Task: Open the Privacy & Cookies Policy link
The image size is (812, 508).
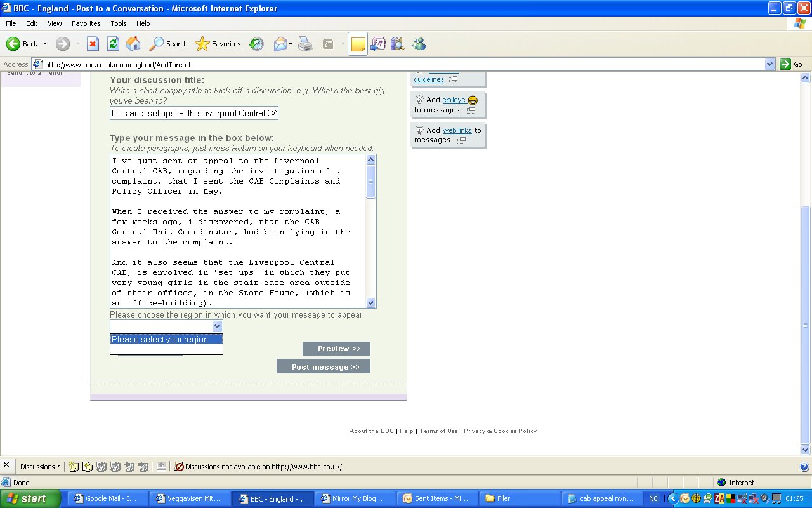Action: coord(500,431)
